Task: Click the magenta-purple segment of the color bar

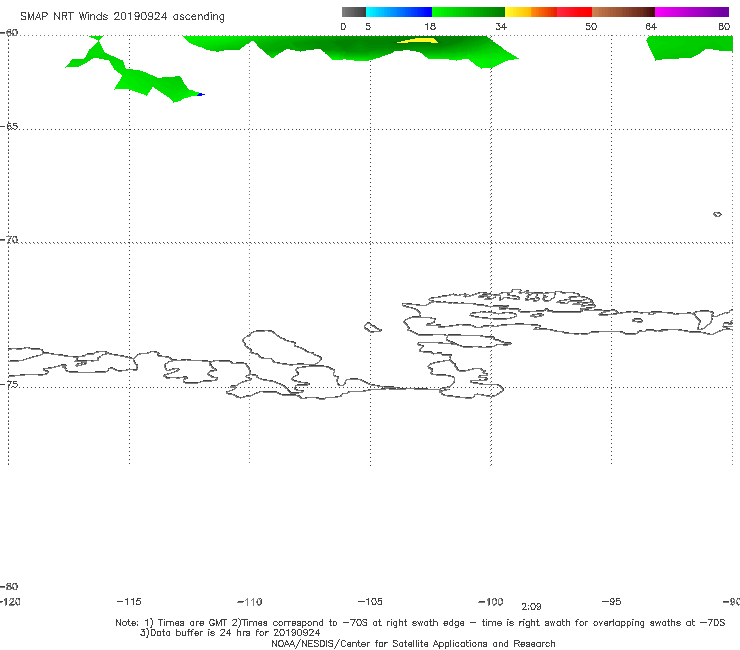Action: (692, 12)
